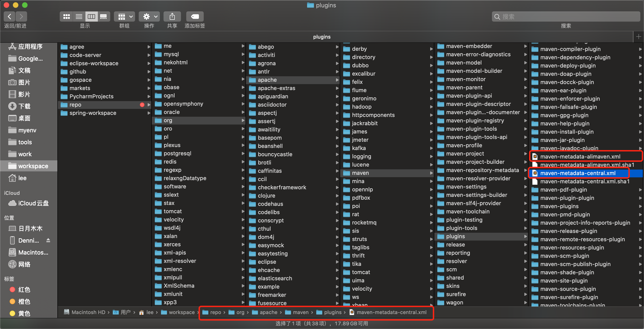Open iCloud Drive in sidebar
Viewport: 644px width, 329px height.
point(33,203)
